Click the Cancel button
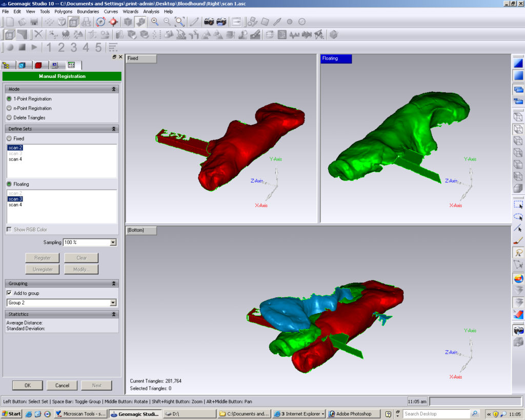 click(62, 385)
